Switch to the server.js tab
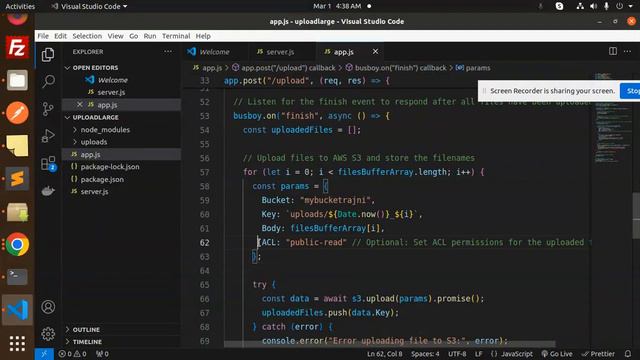The image size is (640, 360). tap(280, 52)
